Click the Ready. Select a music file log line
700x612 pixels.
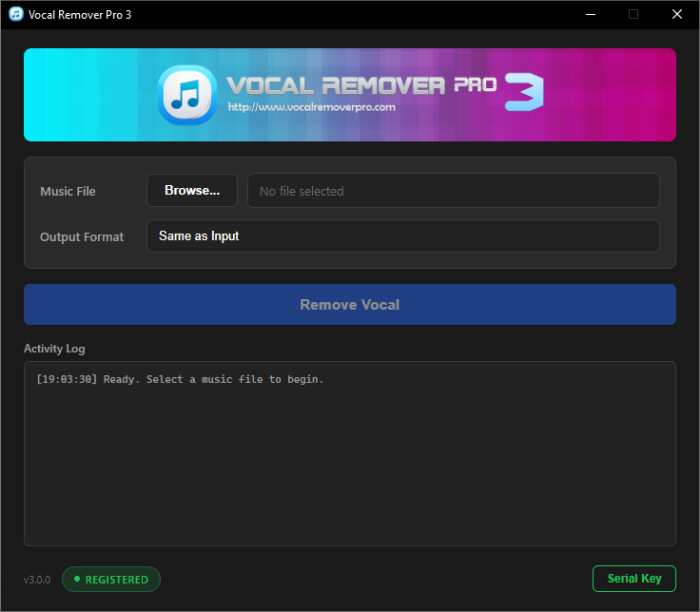point(180,379)
